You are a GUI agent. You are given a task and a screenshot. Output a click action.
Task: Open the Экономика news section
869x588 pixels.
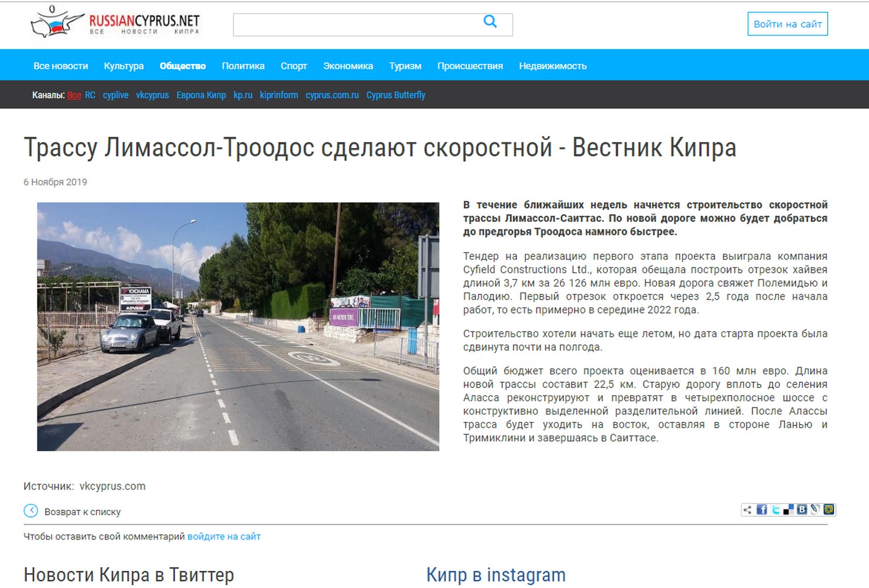tap(348, 66)
